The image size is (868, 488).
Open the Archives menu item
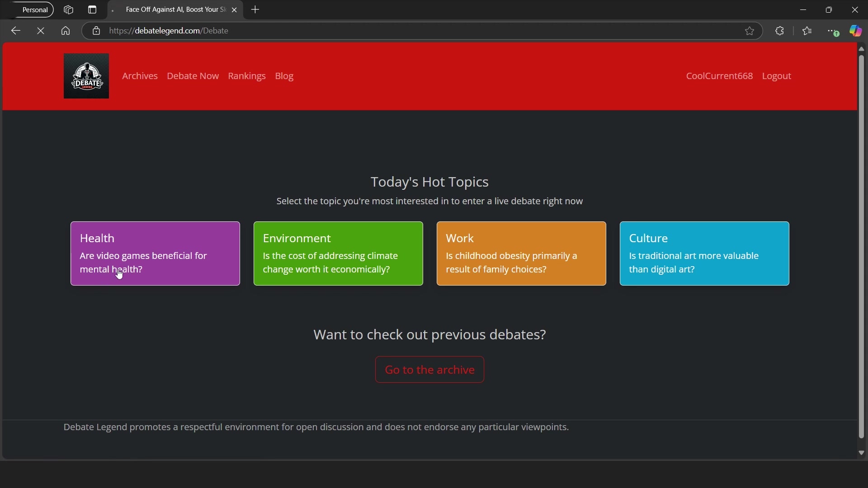point(140,76)
